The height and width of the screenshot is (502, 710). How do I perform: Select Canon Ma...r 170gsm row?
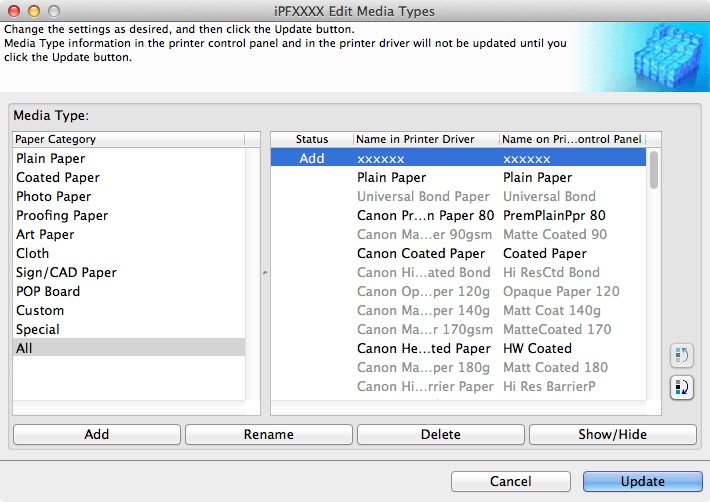[458, 330]
